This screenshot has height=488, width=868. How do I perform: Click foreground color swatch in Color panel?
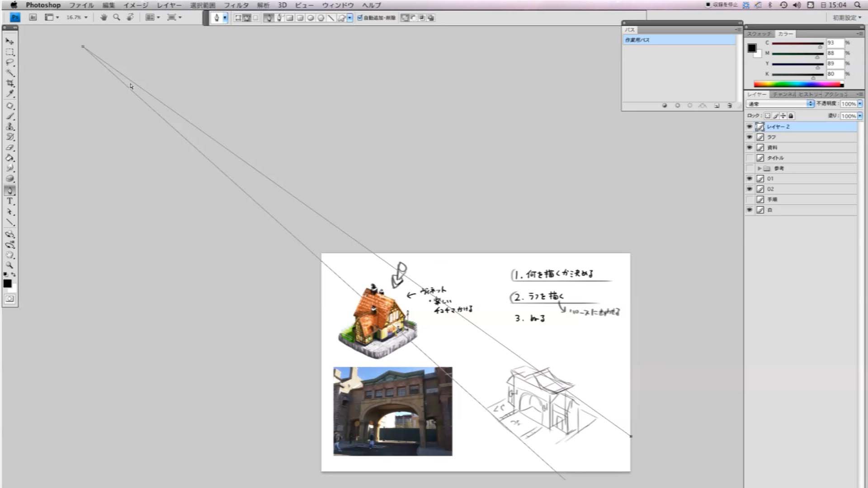tap(752, 48)
